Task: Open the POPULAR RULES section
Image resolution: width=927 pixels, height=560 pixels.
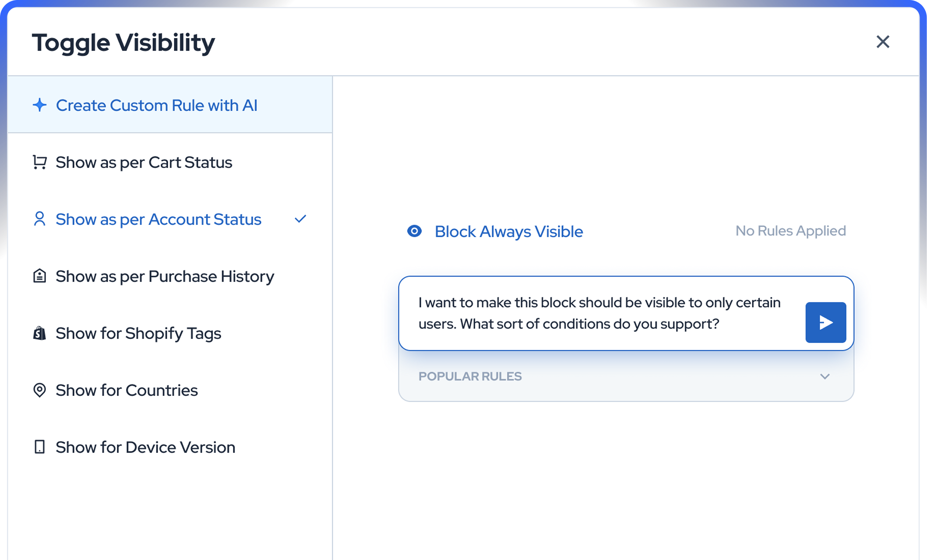Action: tap(470, 377)
